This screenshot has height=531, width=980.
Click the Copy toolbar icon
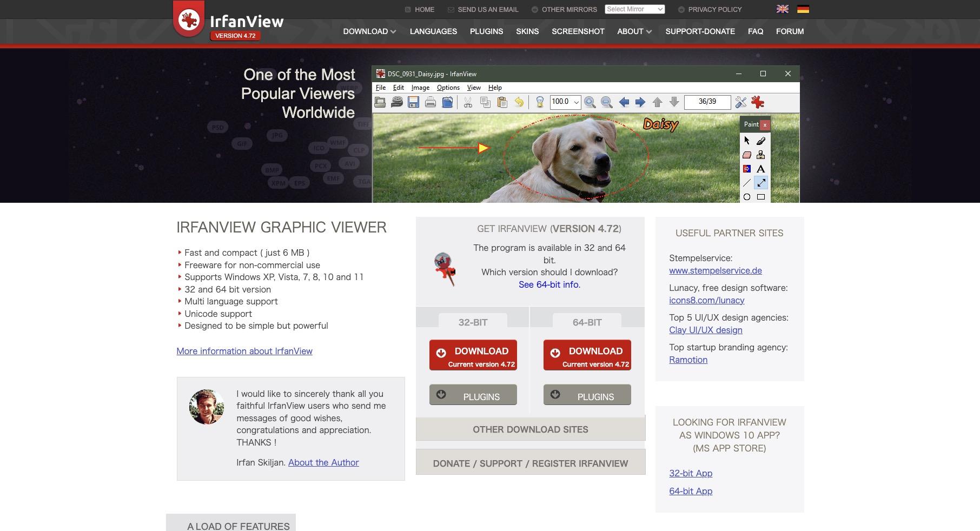coord(485,102)
